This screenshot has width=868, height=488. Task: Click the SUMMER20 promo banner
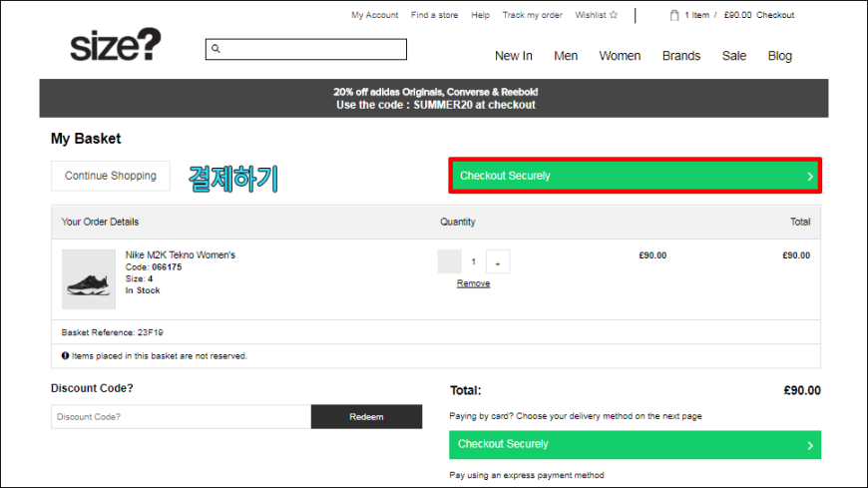tap(434, 98)
